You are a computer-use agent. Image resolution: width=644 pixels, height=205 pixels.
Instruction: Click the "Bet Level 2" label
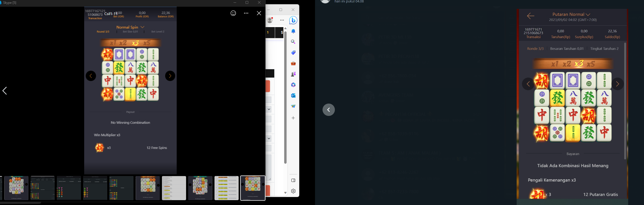(158, 32)
